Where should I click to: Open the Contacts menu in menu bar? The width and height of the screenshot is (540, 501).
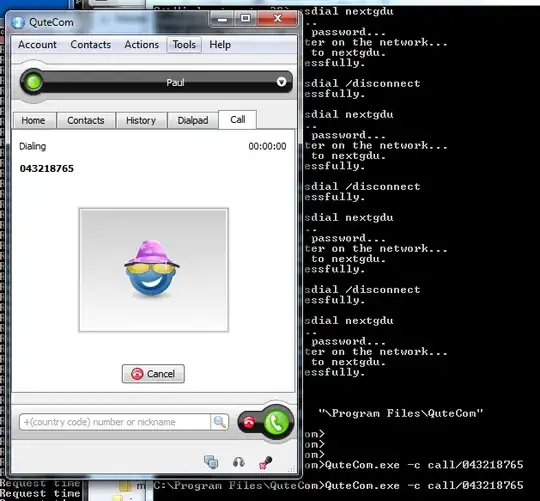[x=91, y=45]
